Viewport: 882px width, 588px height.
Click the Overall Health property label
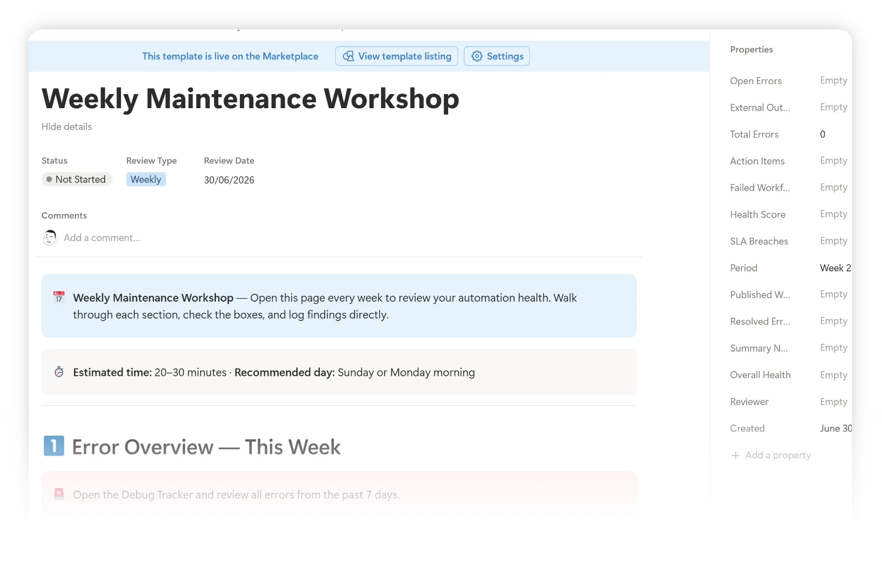760,375
